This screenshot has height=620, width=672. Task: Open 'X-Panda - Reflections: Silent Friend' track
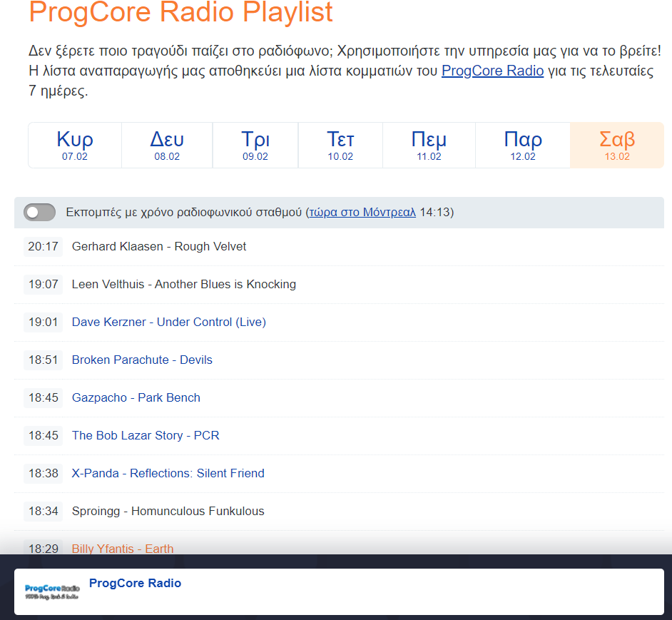168,473
